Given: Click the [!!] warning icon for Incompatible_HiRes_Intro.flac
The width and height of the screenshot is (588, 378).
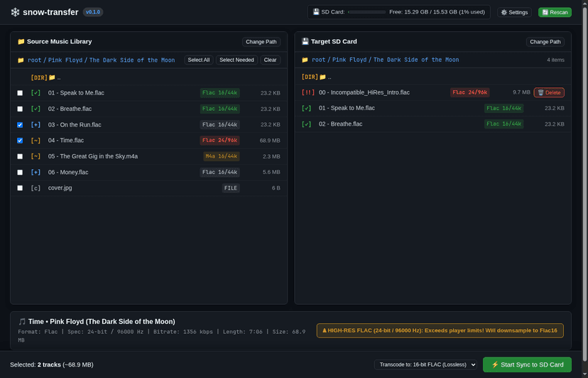Looking at the screenshot, I should point(308,92).
